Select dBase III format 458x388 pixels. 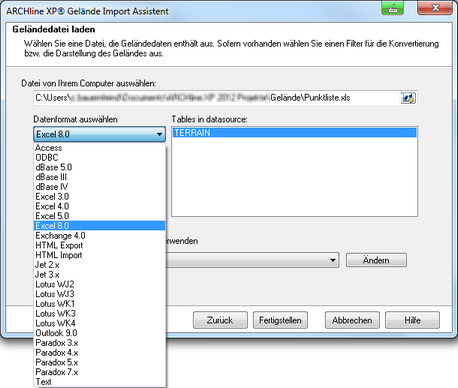point(100,177)
